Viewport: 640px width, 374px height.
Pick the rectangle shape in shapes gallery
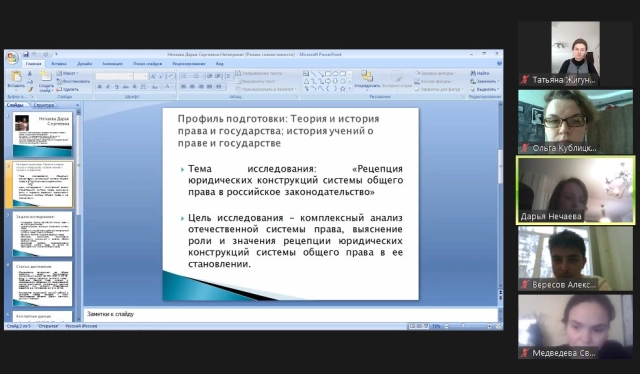pyautogui.click(x=328, y=73)
